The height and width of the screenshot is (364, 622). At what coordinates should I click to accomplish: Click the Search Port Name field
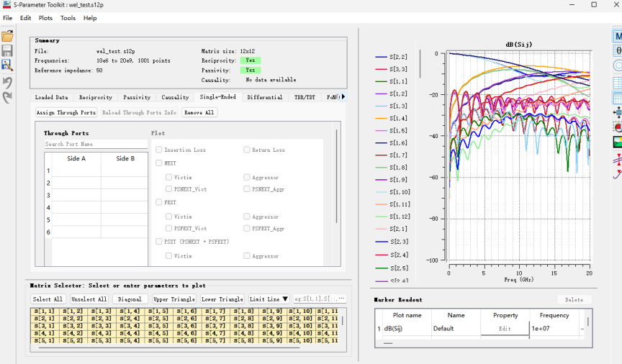pyautogui.click(x=96, y=144)
